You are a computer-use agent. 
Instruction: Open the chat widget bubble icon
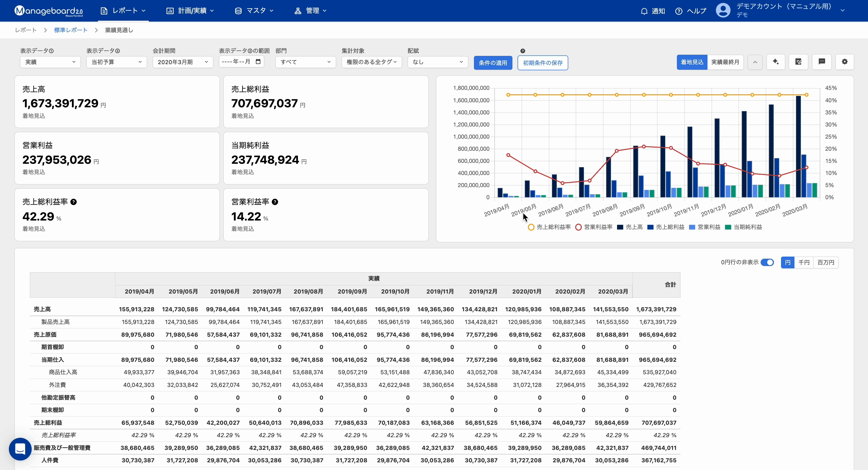(20, 449)
